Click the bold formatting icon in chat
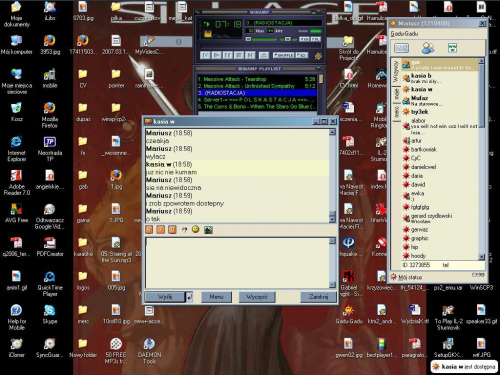This screenshot has height=375, width=500. (x=149, y=230)
